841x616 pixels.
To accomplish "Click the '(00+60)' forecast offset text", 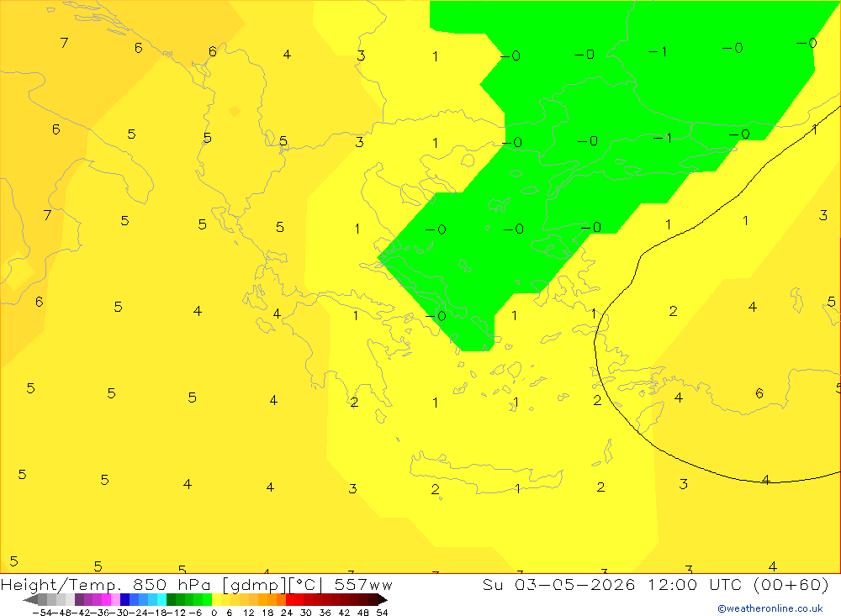I will (791, 584).
